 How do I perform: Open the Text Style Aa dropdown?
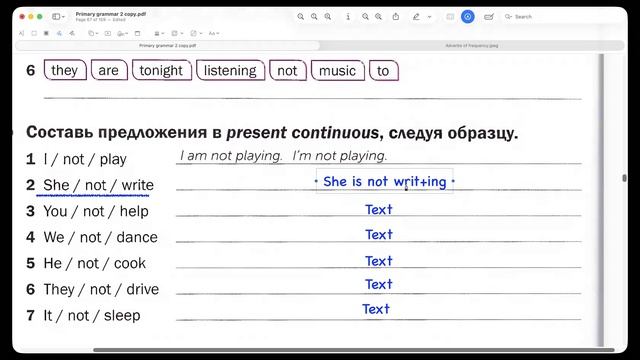214,33
